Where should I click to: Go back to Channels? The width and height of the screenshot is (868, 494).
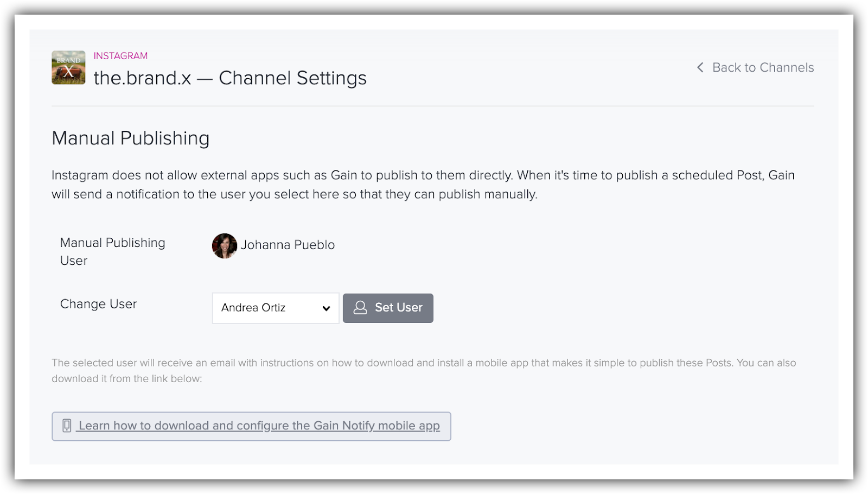pos(755,67)
